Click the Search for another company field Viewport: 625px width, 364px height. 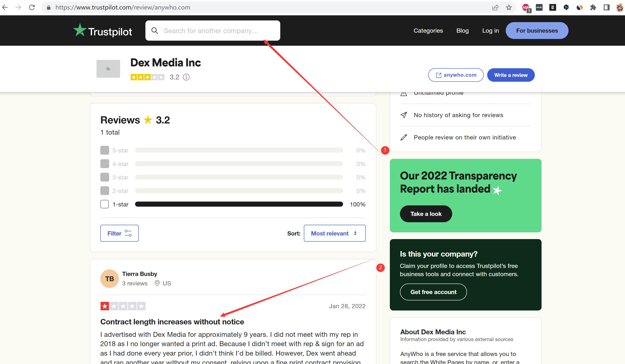coord(213,31)
